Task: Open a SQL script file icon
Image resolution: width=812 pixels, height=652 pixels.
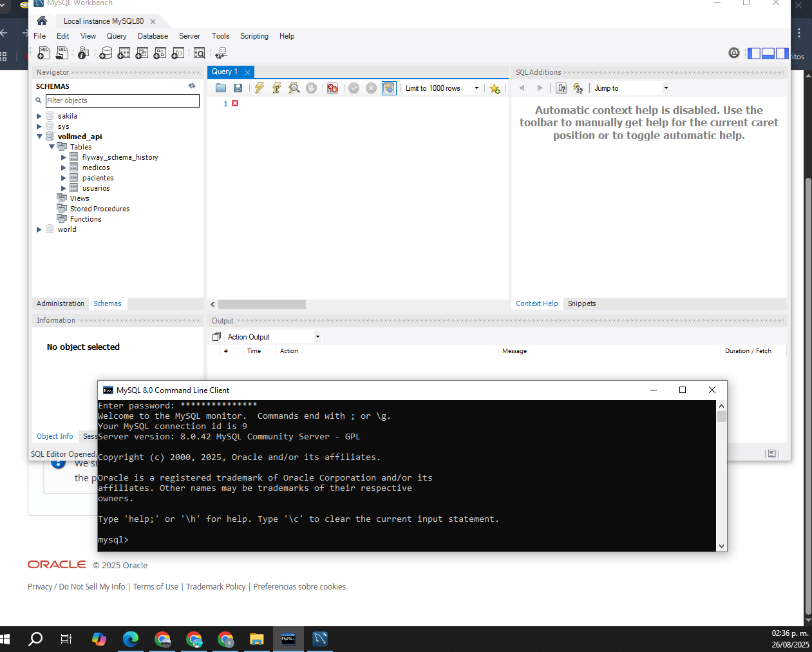Action: (x=62, y=53)
